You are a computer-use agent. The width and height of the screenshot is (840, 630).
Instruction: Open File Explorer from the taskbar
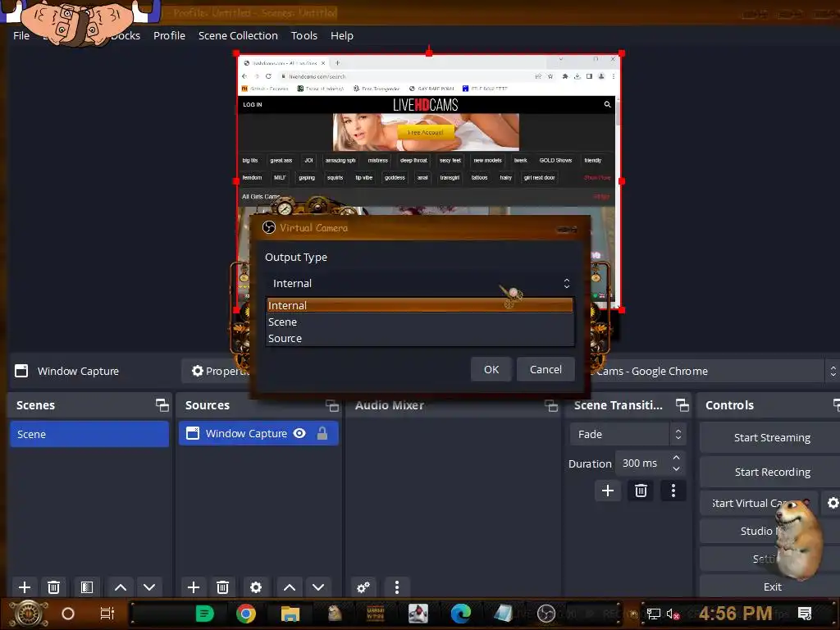coord(290,614)
